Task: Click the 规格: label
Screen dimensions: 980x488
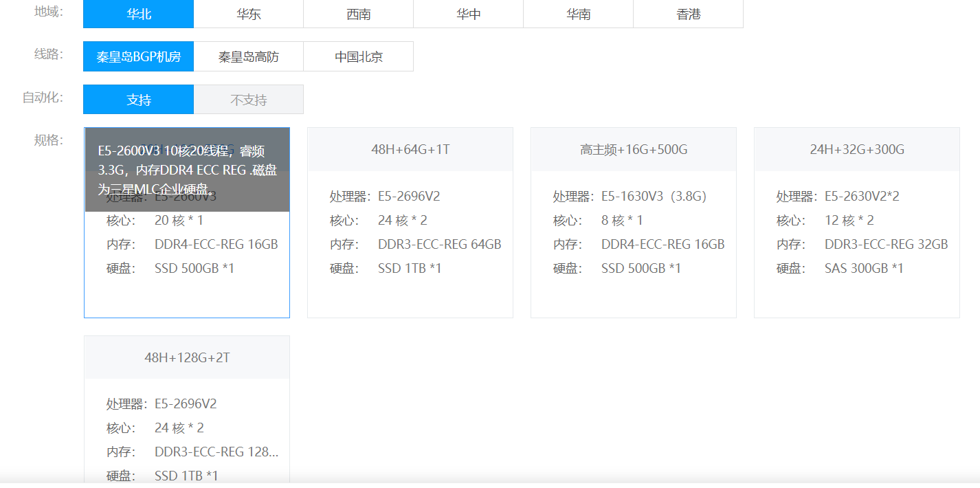Action: [49, 140]
